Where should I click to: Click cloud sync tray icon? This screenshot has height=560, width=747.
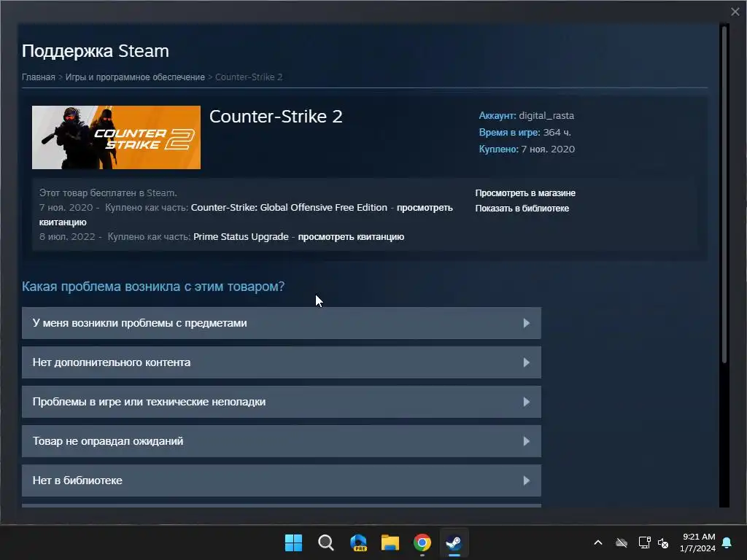coord(622,542)
